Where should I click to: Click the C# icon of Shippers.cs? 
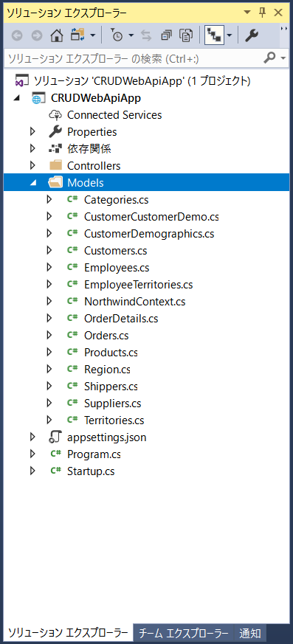tap(73, 386)
